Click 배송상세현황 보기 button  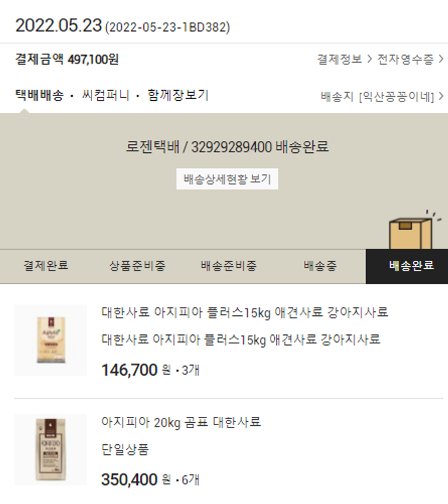pyautogui.click(x=227, y=179)
